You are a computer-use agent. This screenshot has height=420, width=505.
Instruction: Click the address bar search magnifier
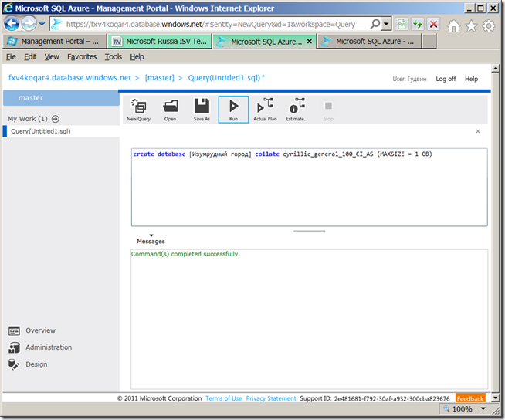click(375, 24)
